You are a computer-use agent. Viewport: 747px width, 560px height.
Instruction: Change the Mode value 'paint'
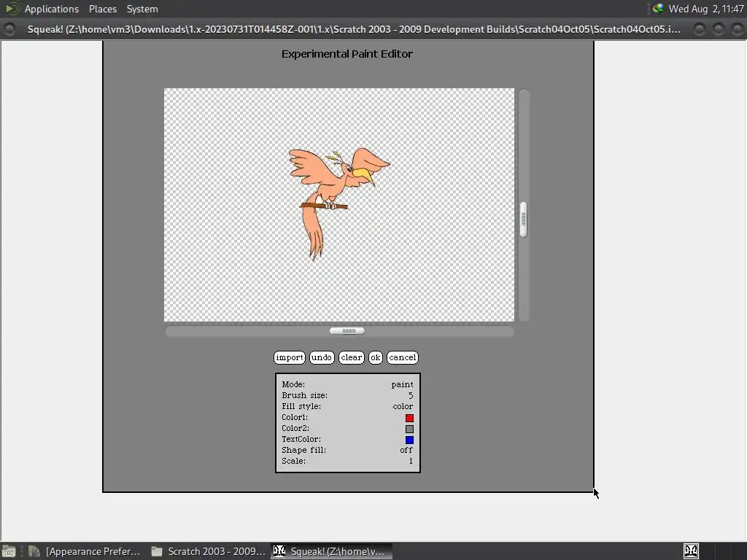pos(402,384)
